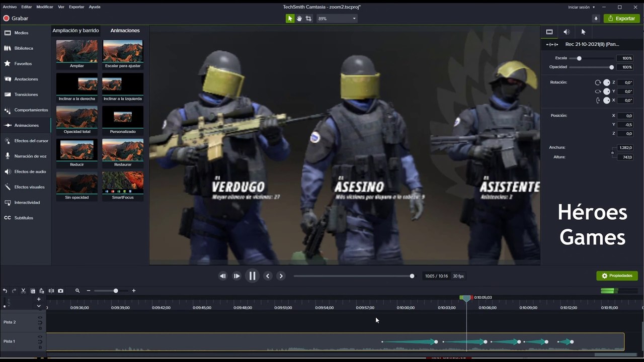Screen dimensions: 644x362
Task: Open the Ayuda menu
Action: pos(95,7)
